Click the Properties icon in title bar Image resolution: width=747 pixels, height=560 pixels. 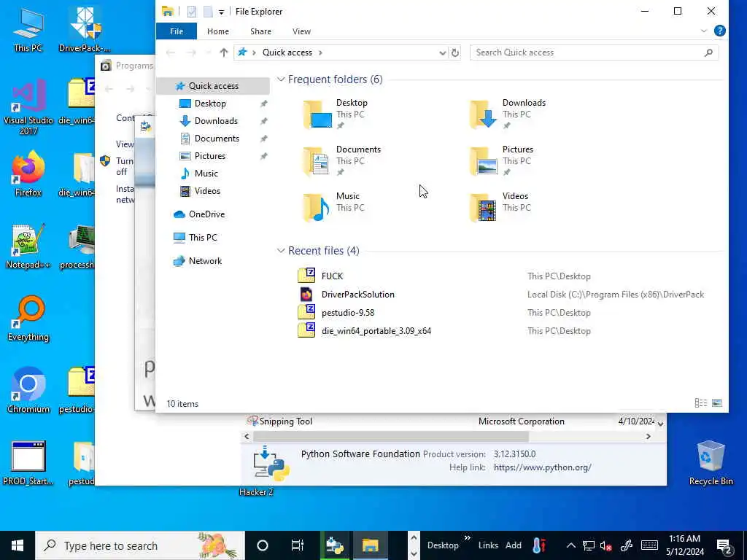click(x=192, y=12)
